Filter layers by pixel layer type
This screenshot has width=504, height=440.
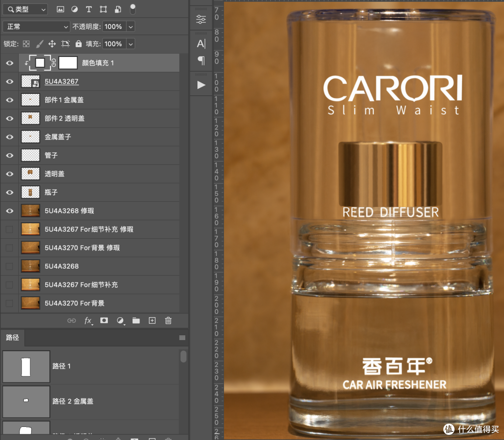click(x=60, y=9)
